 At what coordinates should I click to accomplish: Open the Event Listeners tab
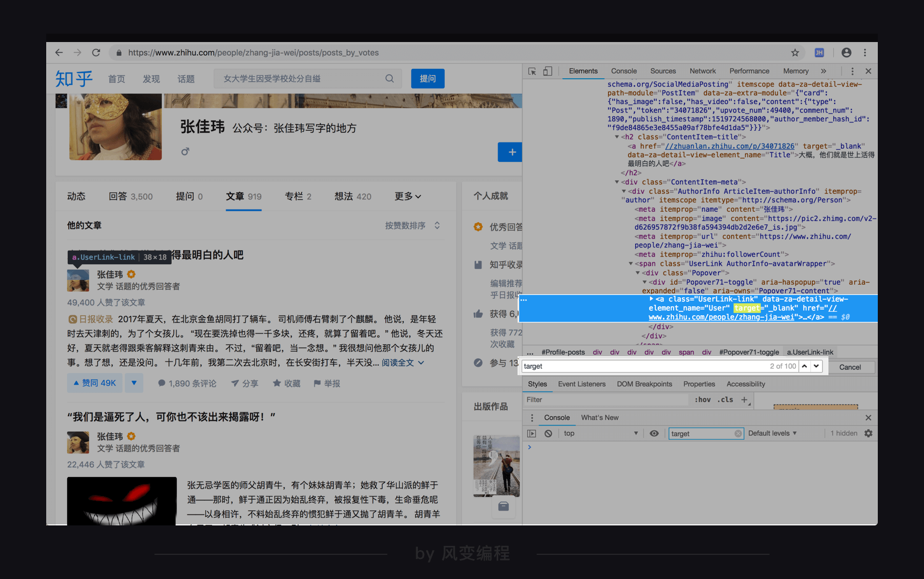tap(582, 384)
